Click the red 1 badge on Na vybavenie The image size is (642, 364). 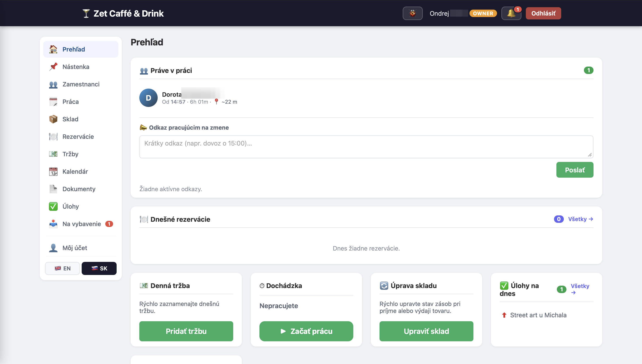click(109, 224)
